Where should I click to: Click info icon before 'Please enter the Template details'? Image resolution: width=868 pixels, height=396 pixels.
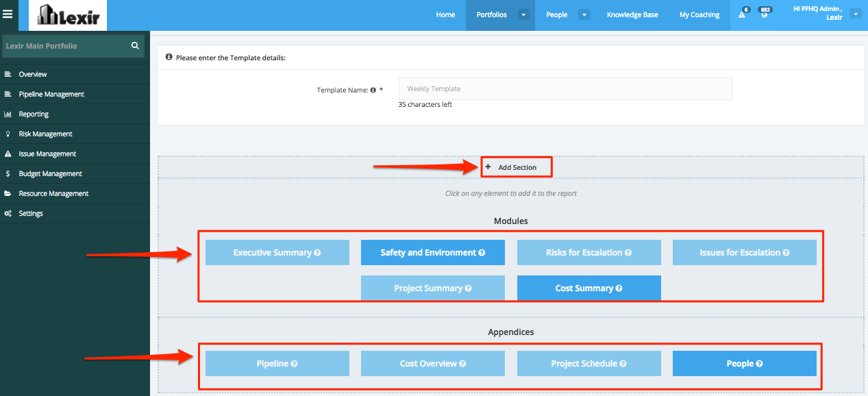click(169, 58)
